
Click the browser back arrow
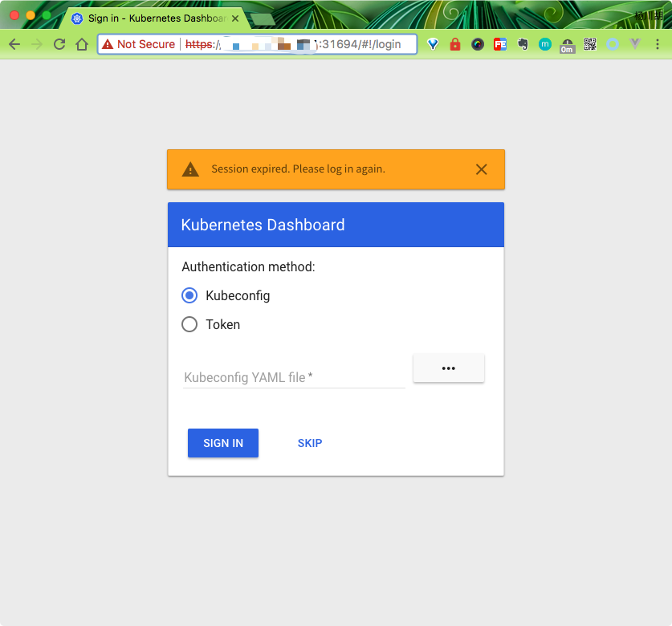(14, 44)
